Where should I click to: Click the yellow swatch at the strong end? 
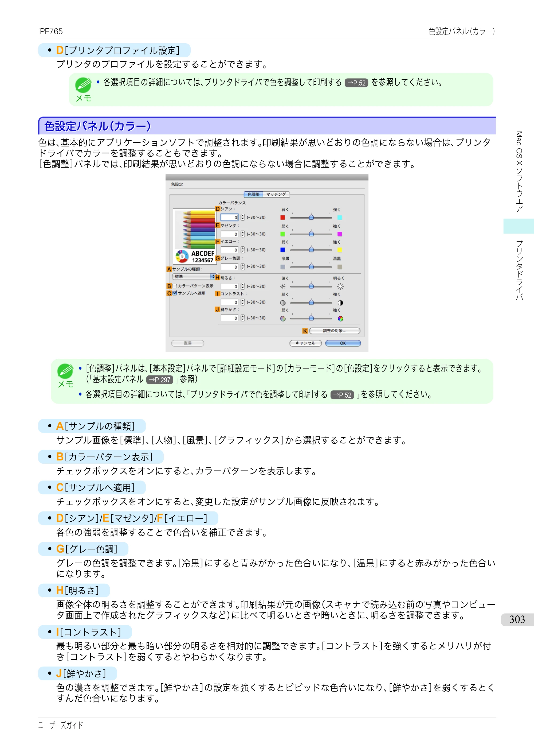340,250
